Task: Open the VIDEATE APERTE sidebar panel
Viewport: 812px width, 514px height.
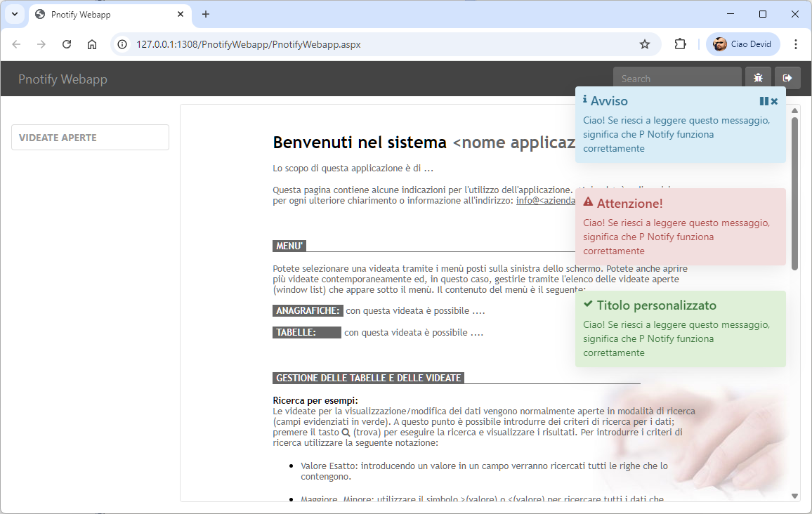Action: coord(90,138)
